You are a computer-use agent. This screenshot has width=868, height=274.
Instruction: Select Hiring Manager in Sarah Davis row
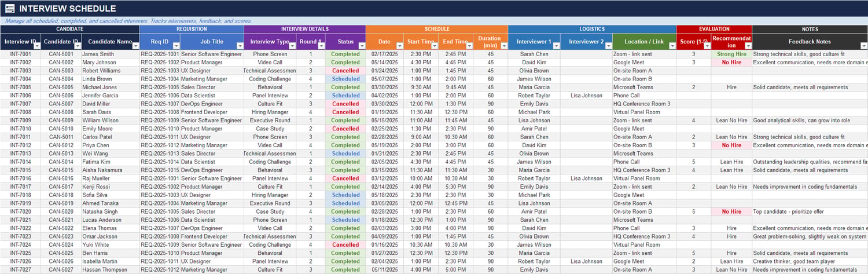[270, 112]
